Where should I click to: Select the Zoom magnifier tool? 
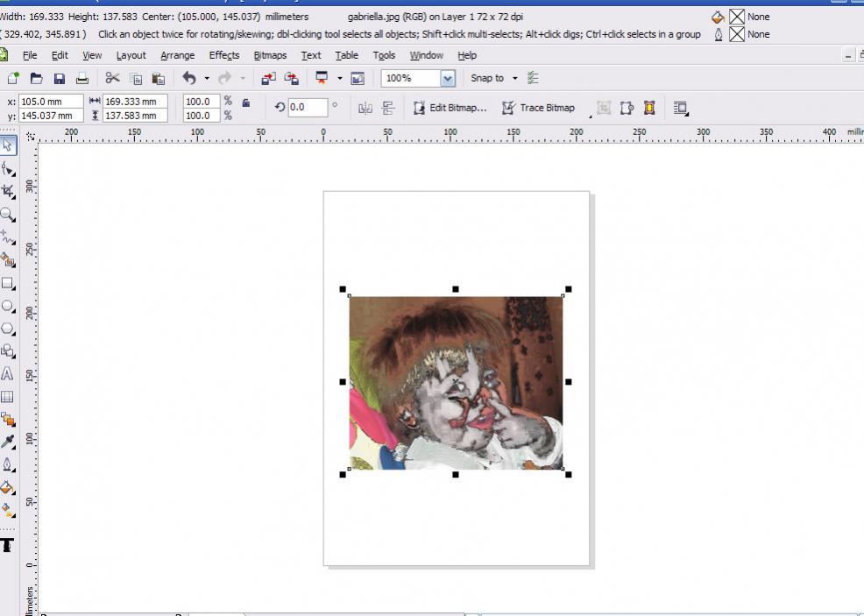coord(8,215)
